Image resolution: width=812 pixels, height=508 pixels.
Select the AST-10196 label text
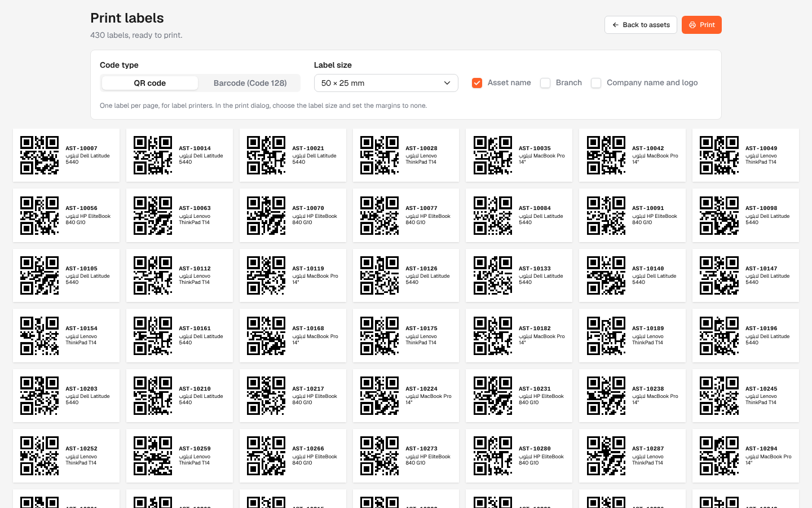coord(761,329)
